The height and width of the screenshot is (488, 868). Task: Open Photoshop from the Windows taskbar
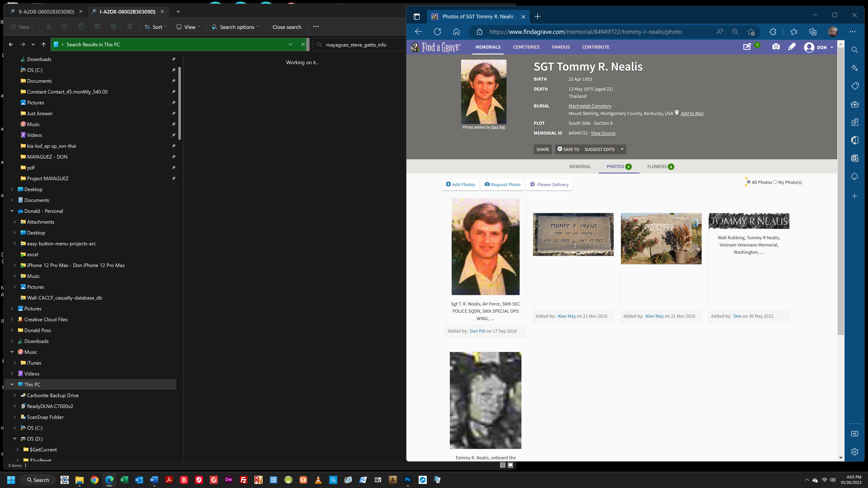(x=408, y=480)
